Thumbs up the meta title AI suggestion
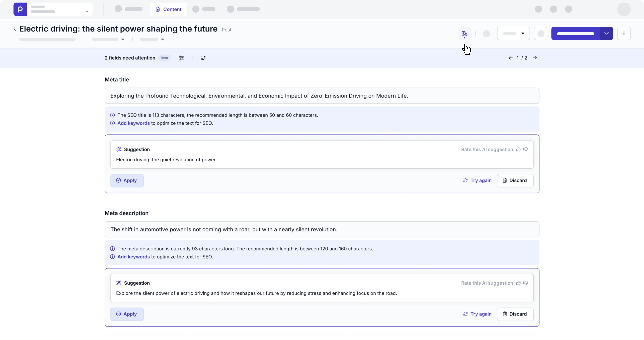644x340 pixels. click(518, 149)
